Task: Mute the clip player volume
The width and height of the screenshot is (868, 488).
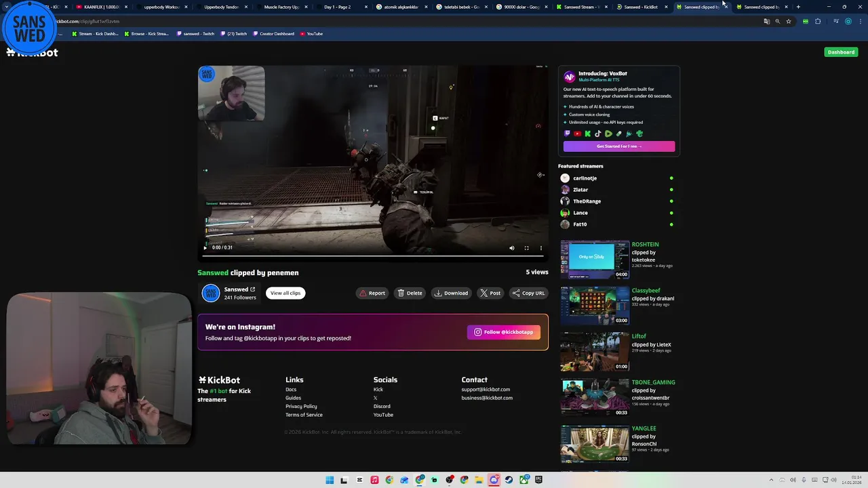Action: point(511,248)
